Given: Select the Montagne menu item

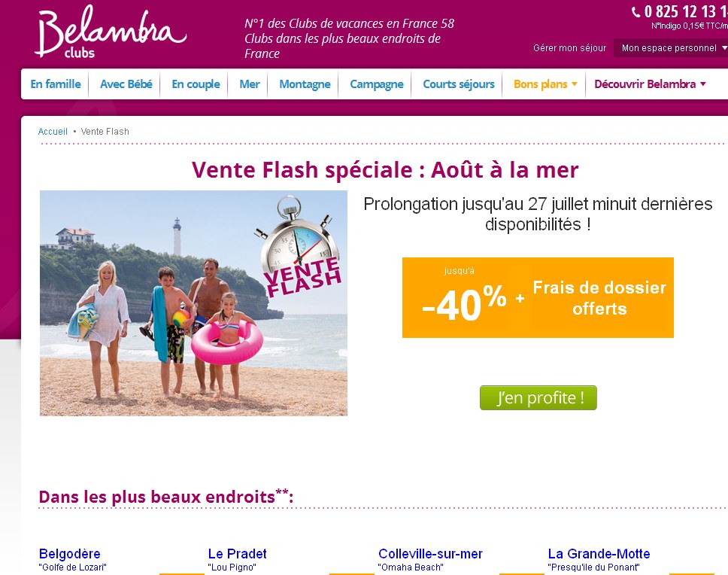Looking at the screenshot, I should [305, 84].
